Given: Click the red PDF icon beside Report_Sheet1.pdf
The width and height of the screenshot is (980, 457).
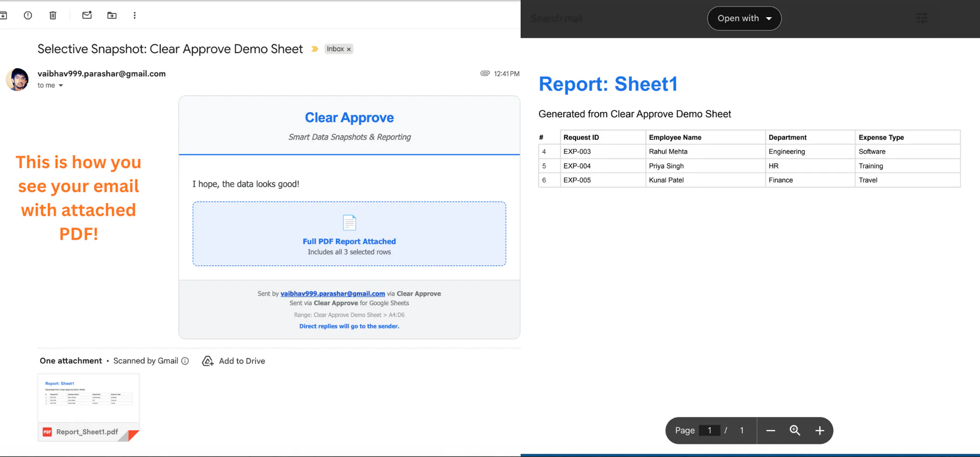Looking at the screenshot, I should coord(47,432).
